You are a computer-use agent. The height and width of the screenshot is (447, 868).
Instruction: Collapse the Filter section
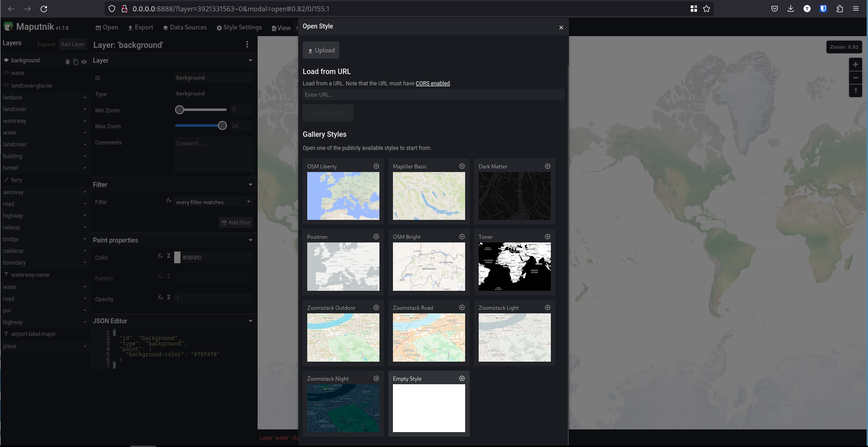coord(250,185)
